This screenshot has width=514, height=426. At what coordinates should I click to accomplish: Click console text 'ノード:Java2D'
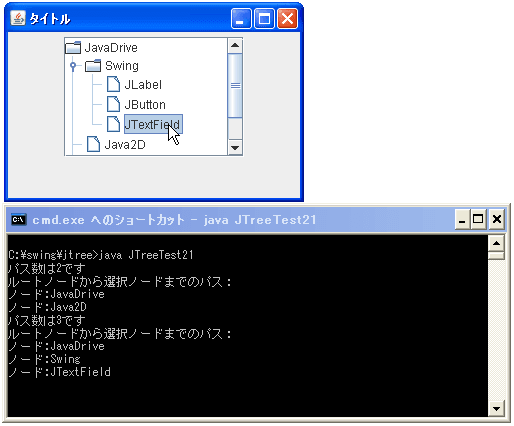pos(47,307)
